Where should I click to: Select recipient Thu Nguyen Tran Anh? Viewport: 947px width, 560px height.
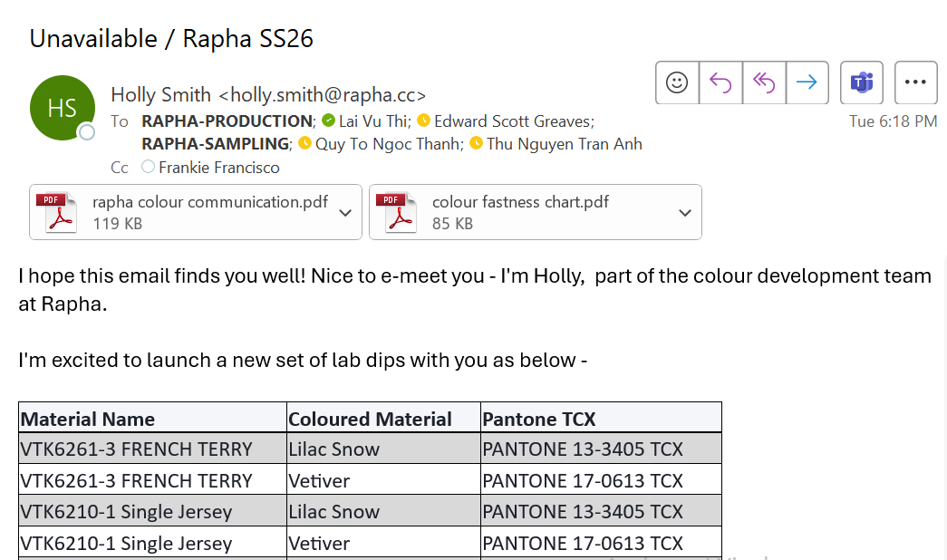pos(564,144)
